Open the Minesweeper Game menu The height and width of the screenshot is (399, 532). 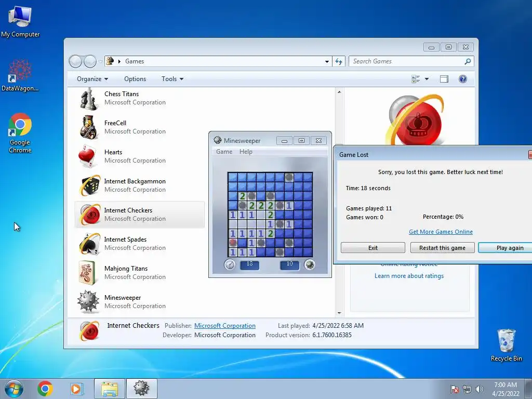pos(224,152)
